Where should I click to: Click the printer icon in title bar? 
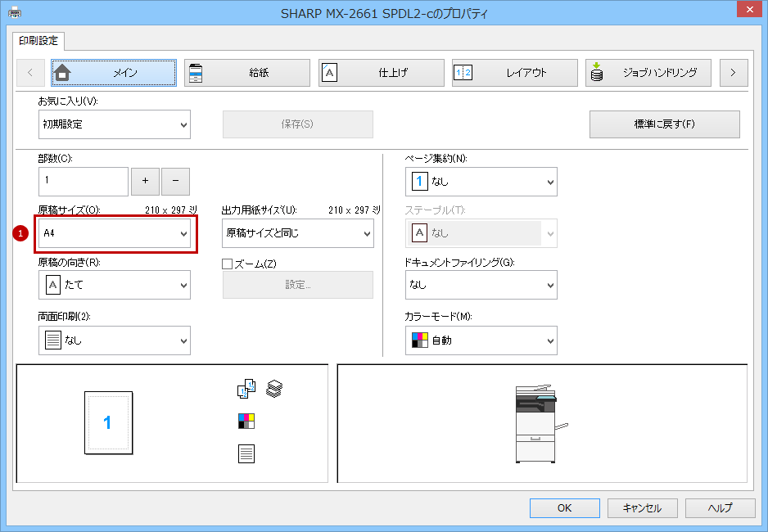click(x=15, y=13)
